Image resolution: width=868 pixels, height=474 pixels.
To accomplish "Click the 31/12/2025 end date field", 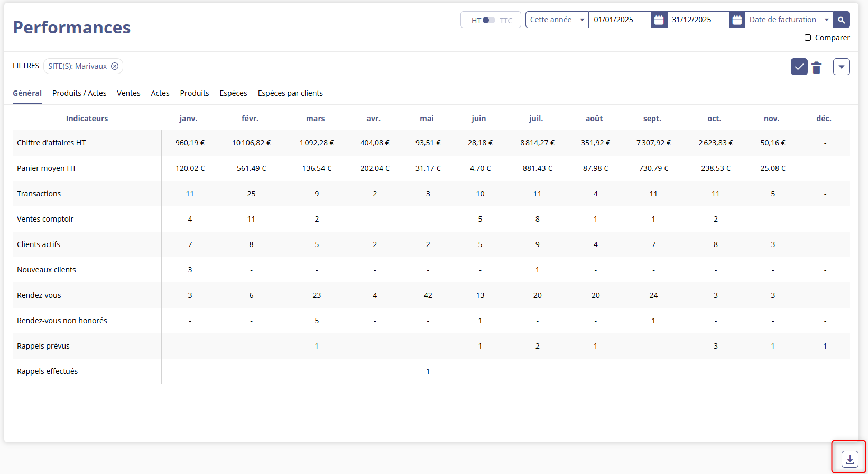I will 697,20.
